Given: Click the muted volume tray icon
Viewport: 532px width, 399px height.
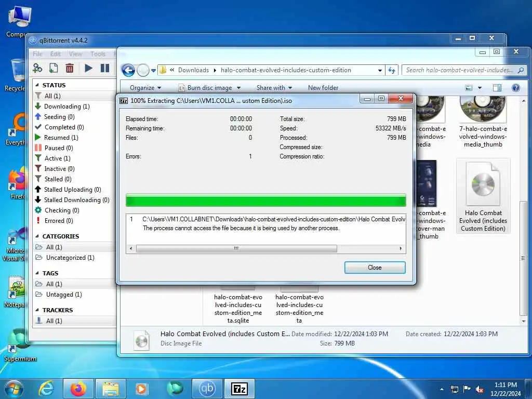Looking at the screenshot, I should point(480,390).
